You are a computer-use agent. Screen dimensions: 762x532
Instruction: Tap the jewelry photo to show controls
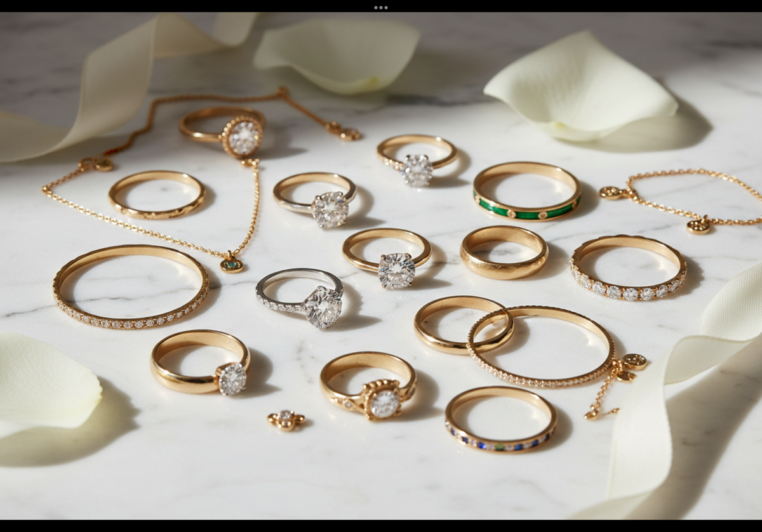point(381,266)
